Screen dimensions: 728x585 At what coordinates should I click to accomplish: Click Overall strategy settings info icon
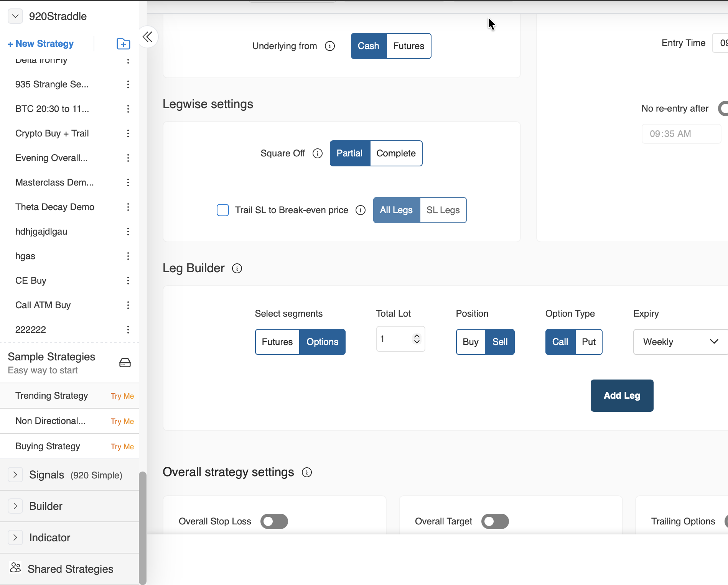tap(306, 472)
